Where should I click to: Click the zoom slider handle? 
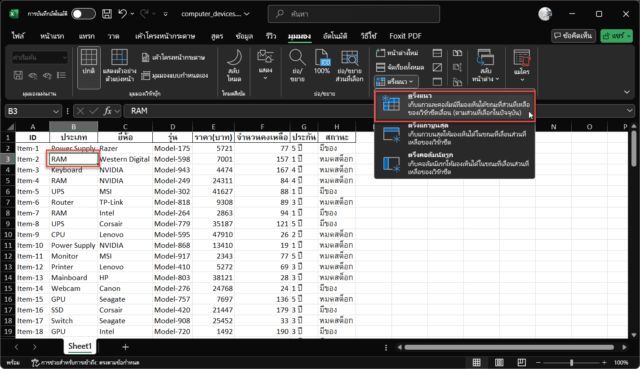(571, 362)
